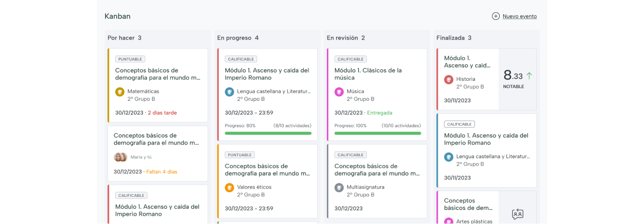Click the gray Multiasignatura subject icon
Screen dimensions: 644x224
click(339, 187)
